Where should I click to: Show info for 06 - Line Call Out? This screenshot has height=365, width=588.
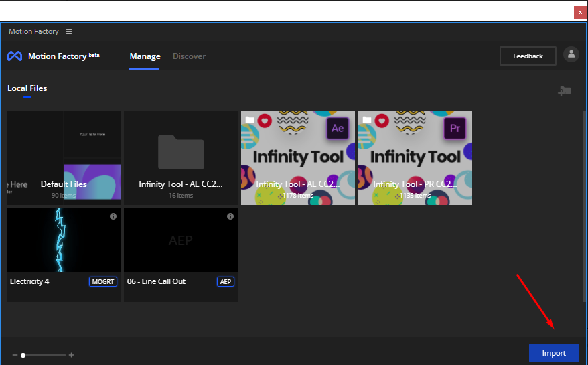pyautogui.click(x=230, y=216)
